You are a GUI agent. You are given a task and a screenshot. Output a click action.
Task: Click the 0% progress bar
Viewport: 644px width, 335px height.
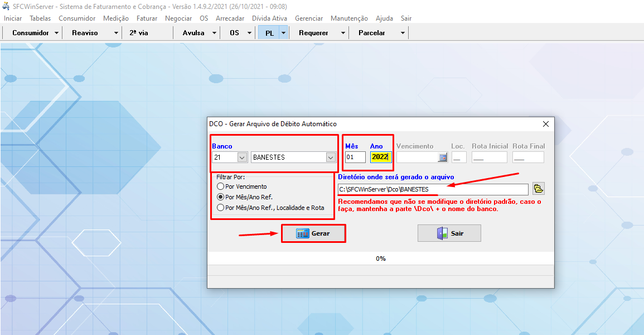[x=380, y=259]
